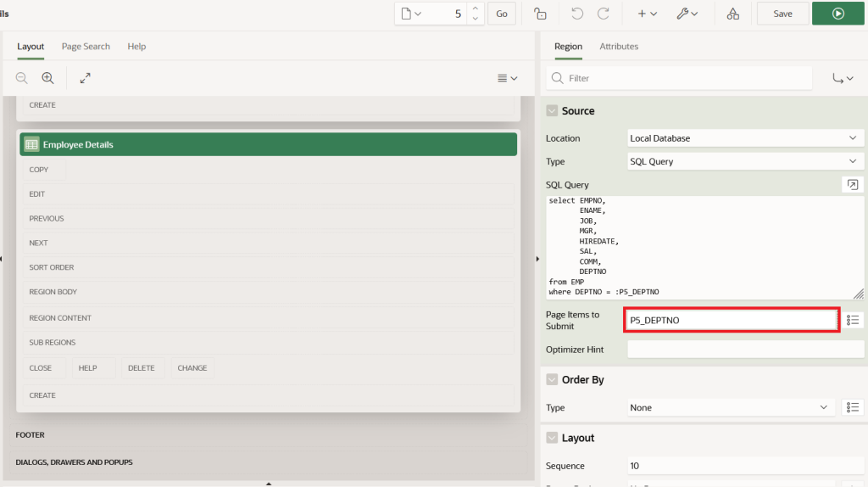
Task: Zoom out the layout view
Action: 21,78
